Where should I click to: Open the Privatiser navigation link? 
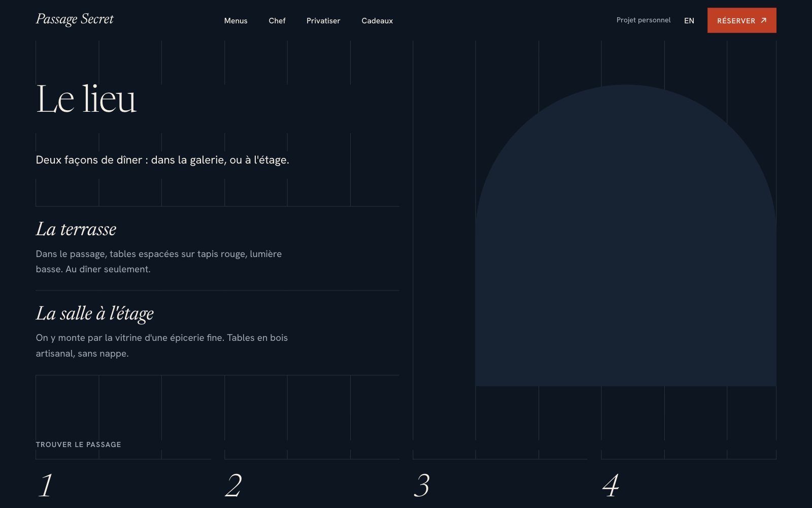tap(323, 21)
